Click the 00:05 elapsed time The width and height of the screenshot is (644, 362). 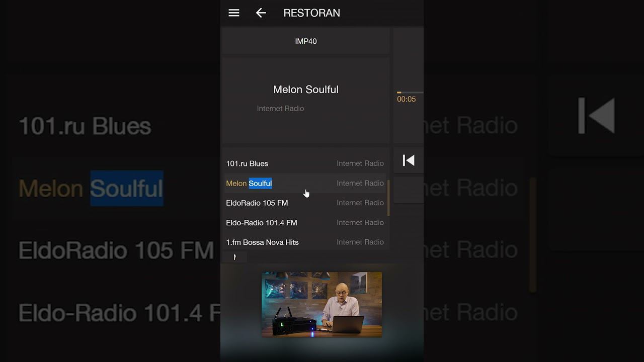pyautogui.click(x=407, y=99)
